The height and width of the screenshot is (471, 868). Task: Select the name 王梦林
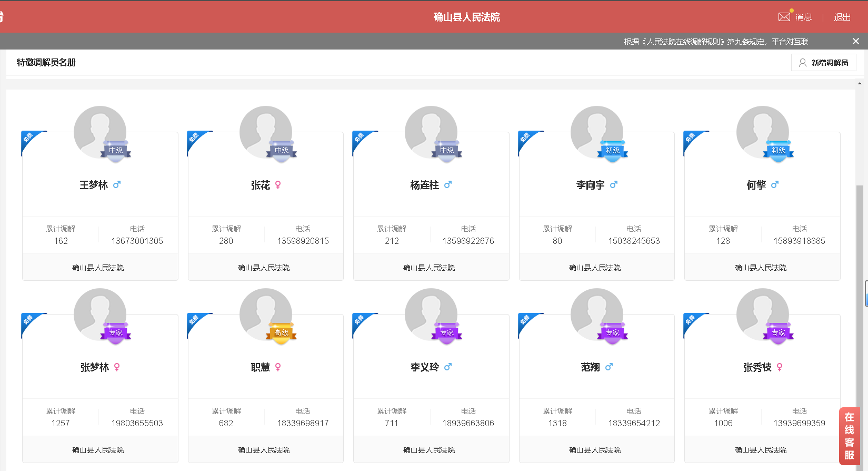click(x=94, y=185)
